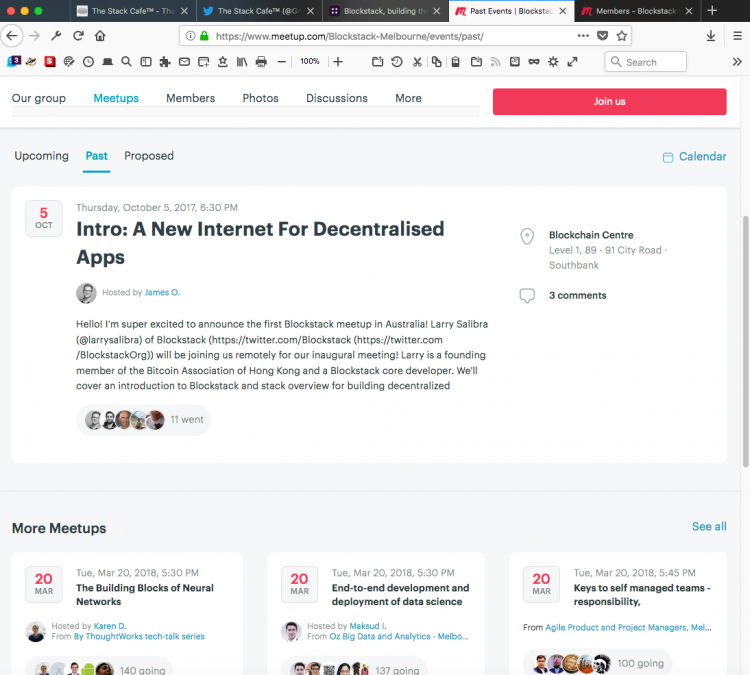Click the green secure connection padlock
Viewport: 750px width, 675px height.
click(x=204, y=36)
